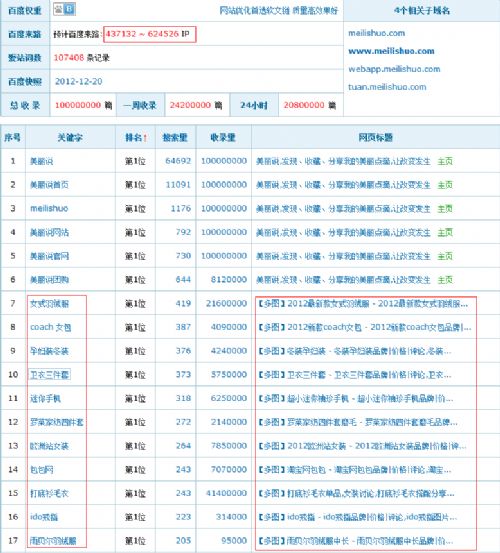Open the keyword coach女包 in row 8
500x553 pixels.
pyautogui.click(x=50, y=327)
